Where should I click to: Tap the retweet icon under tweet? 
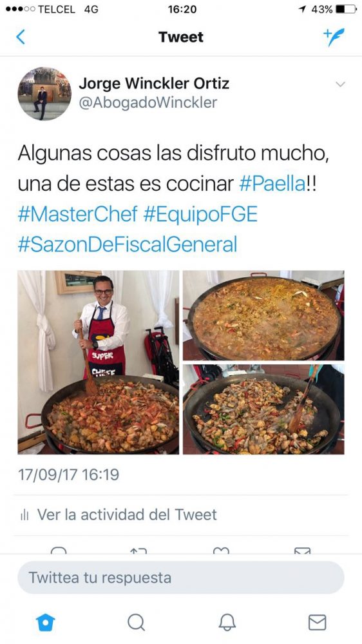click(138, 551)
